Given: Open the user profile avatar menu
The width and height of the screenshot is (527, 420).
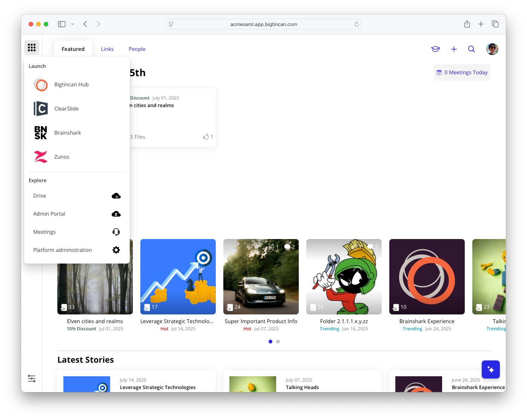Looking at the screenshot, I should (492, 49).
